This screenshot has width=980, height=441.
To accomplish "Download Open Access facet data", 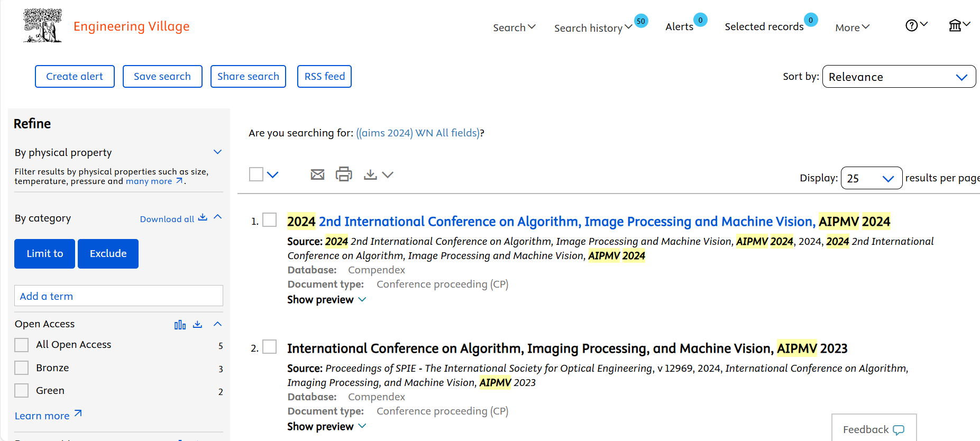I will (x=197, y=324).
